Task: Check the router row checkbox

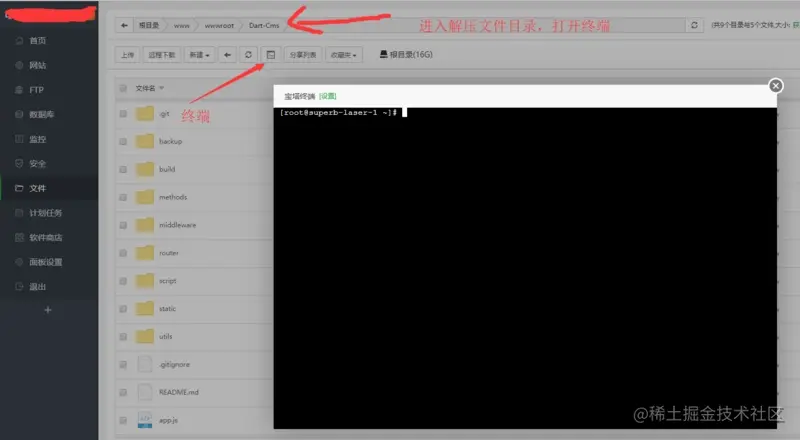Action: click(123, 253)
